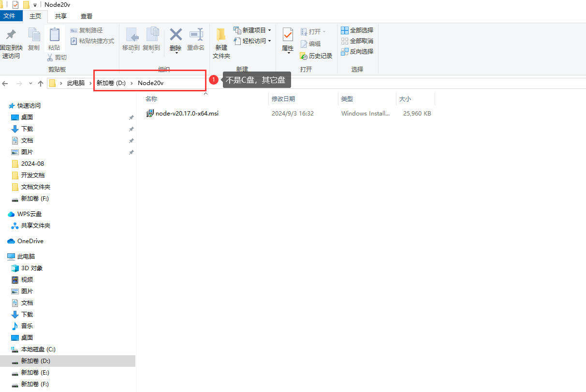The image size is (586, 392).
Task: Click the Forward navigation arrow
Action: [x=19, y=83]
